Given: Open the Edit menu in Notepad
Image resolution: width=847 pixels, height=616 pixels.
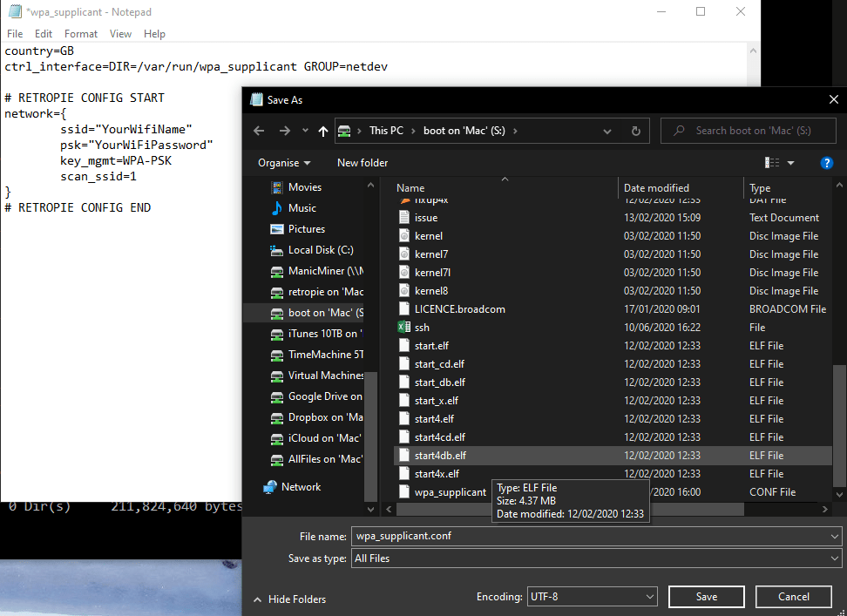Looking at the screenshot, I should [x=44, y=34].
